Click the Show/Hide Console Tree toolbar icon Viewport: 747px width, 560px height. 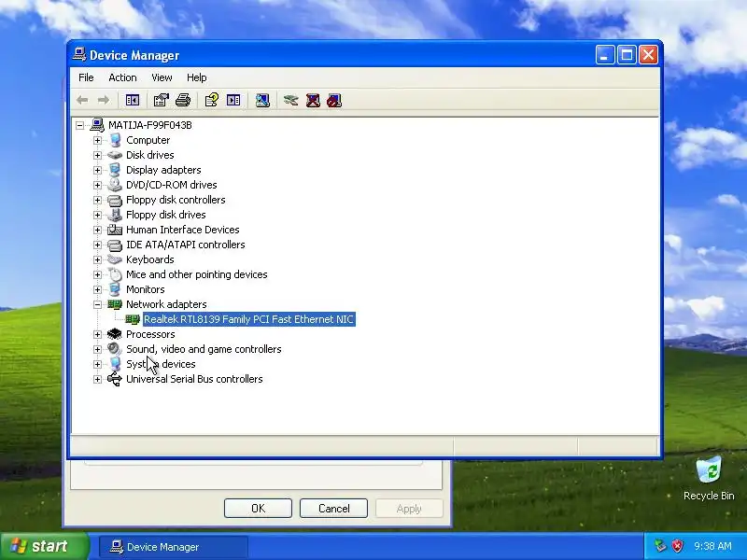[132, 100]
